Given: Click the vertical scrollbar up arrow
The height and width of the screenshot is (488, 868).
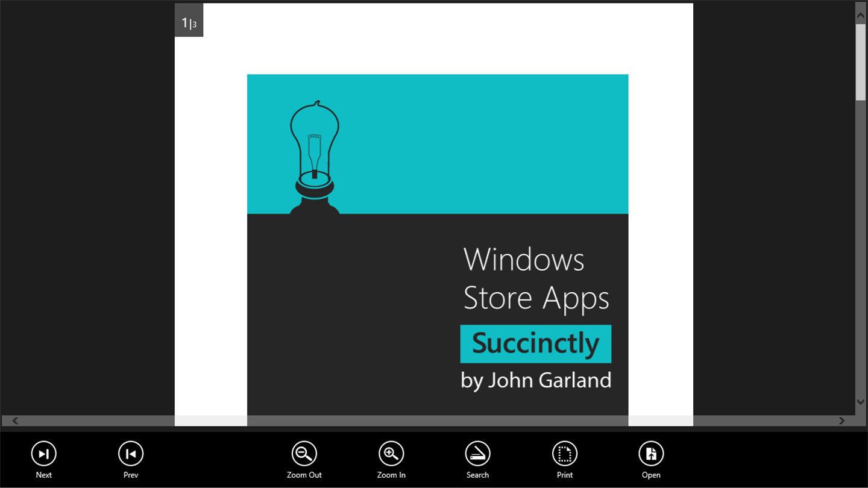Looking at the screenshot, I should (861, 16).
